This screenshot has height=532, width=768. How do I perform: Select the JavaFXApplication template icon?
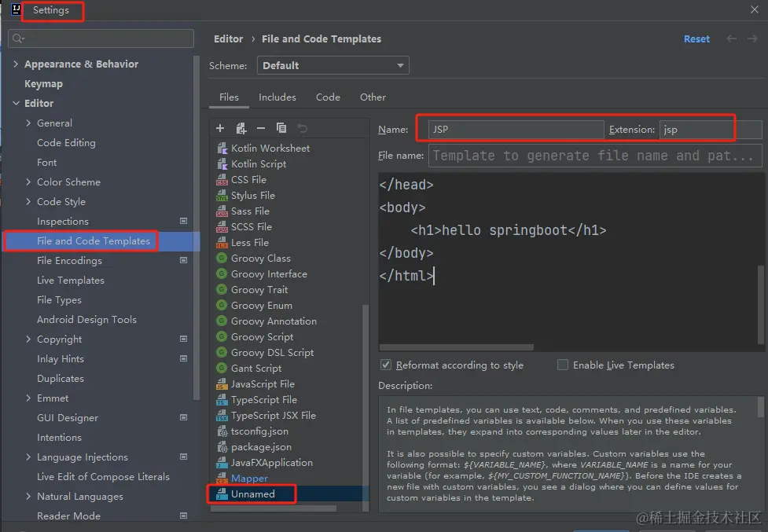222,463
